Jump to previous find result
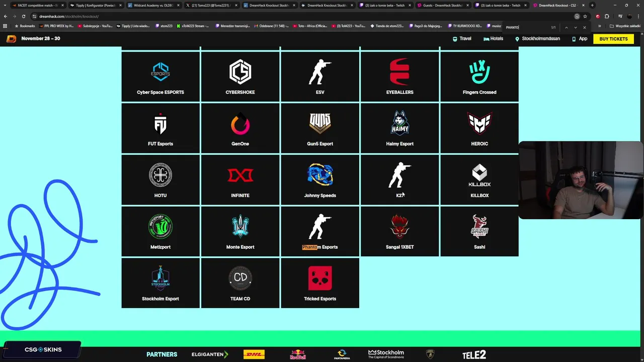This screenshot has height=362, width=644. click(x=566, y=27)
